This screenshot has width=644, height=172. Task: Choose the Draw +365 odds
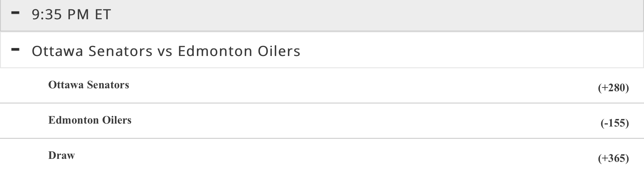click(613, 158)
